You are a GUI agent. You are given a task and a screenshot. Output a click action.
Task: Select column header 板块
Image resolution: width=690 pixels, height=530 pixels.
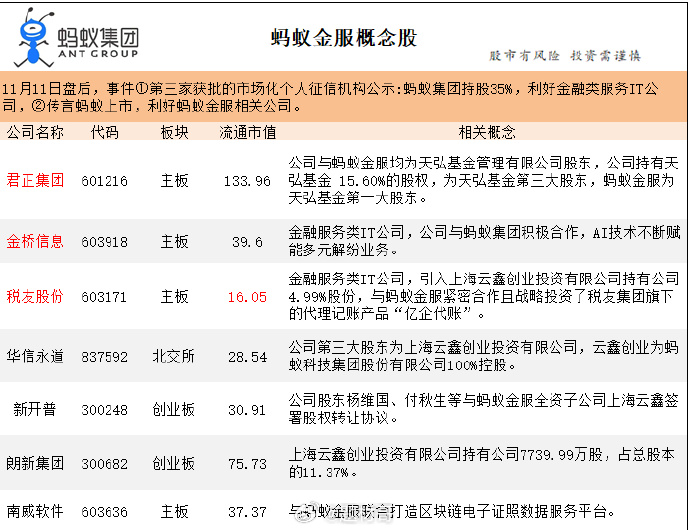pyautogui.click(x=174, y=132)
